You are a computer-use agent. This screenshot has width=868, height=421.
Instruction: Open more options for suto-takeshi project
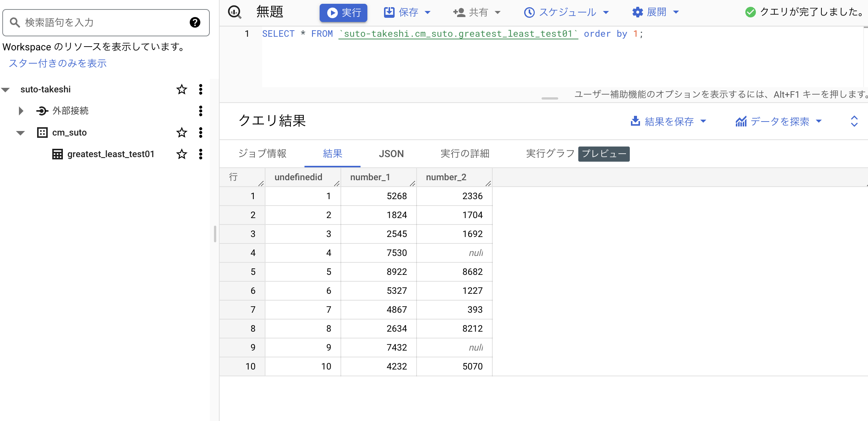tap(201, 89)
